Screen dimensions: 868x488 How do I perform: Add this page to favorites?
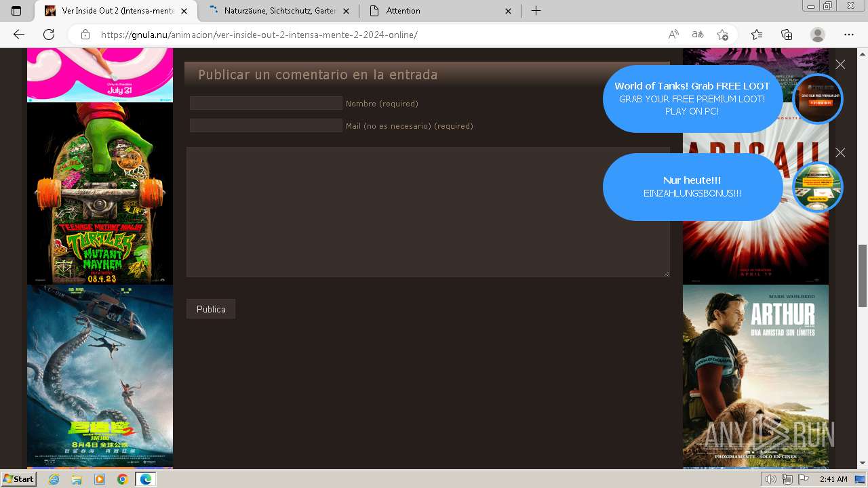click(722, 35)
